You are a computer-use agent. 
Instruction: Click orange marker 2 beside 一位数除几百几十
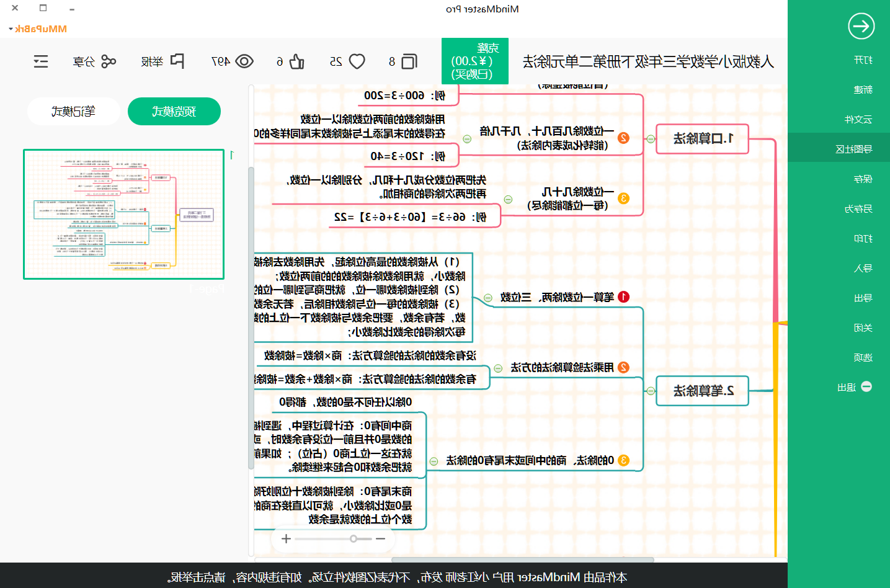click(624, 138)
